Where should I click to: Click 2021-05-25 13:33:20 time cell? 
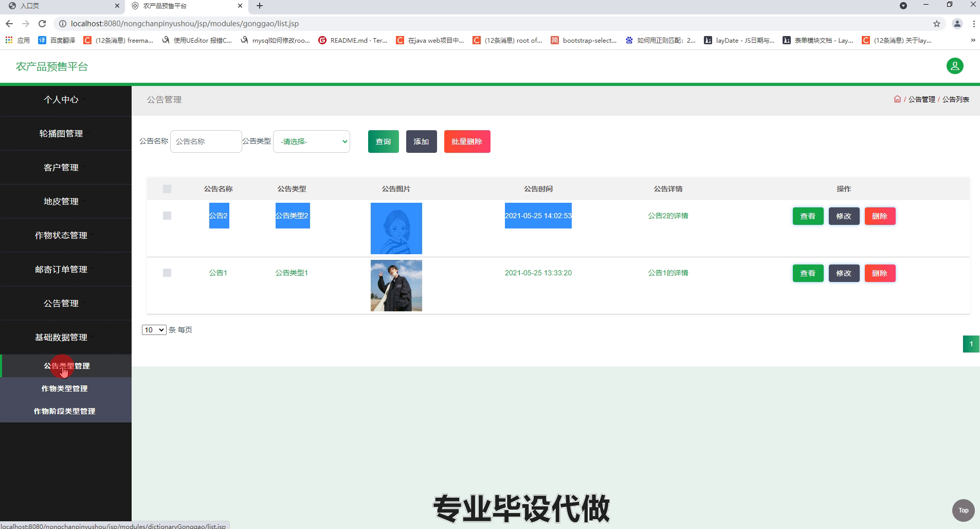coord(538,273)
